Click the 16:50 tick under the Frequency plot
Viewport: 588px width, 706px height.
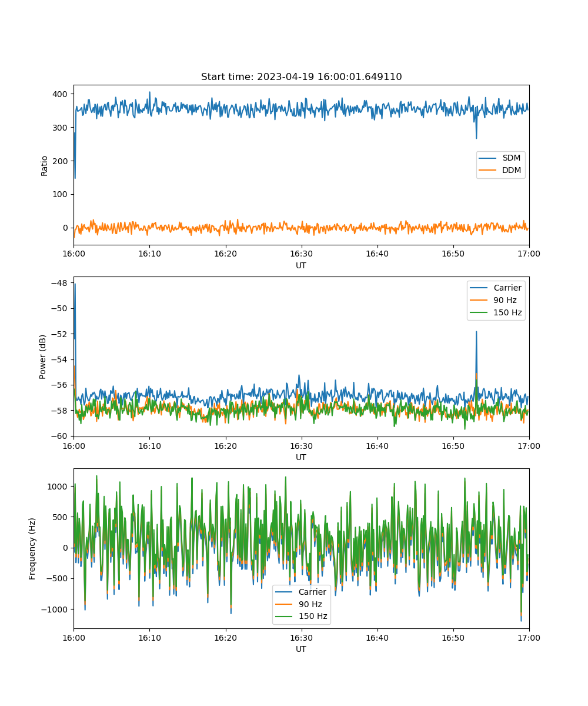click(x=453, y=637)
